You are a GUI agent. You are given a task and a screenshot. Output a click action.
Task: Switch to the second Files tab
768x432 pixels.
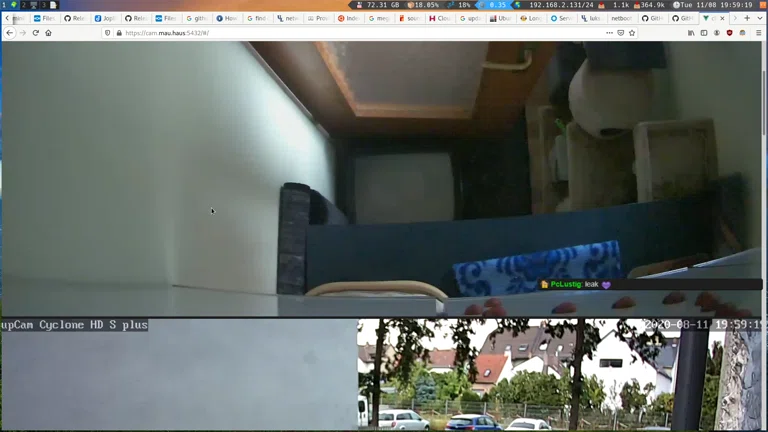point(166,18)
